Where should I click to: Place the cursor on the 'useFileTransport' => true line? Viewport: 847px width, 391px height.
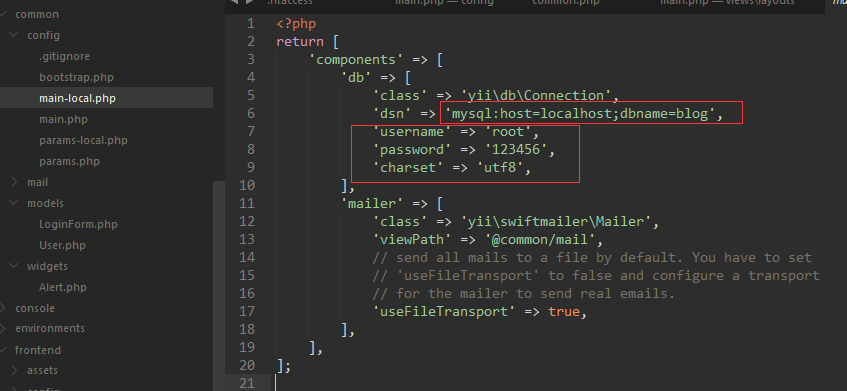(479, 312)
